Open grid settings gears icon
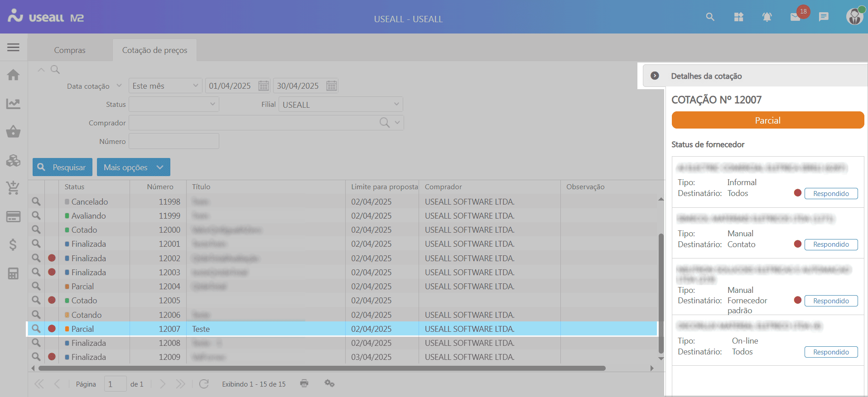 coord(329,383)
